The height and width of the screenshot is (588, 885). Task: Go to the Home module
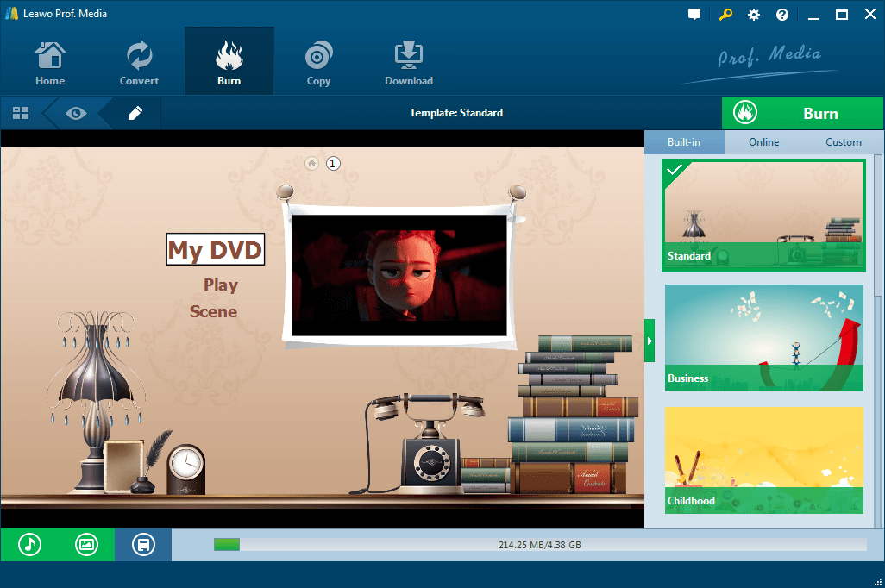(x=49, y=60)
